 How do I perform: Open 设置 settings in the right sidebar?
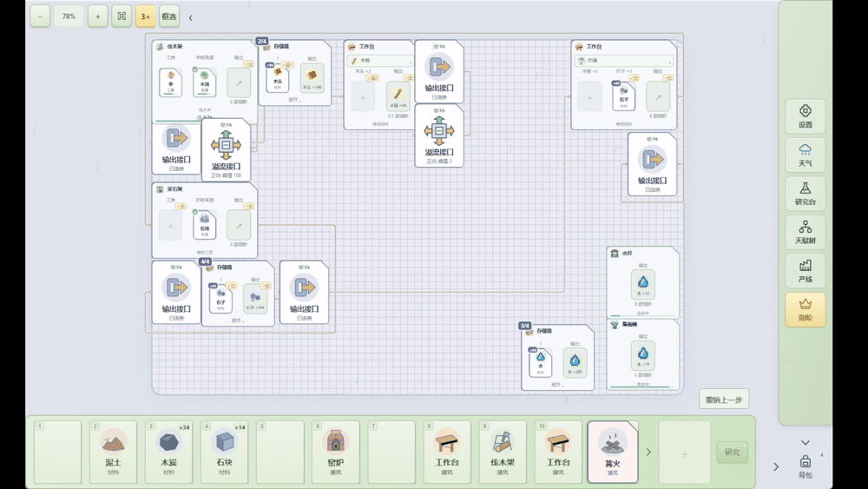[x=805, y=116]
